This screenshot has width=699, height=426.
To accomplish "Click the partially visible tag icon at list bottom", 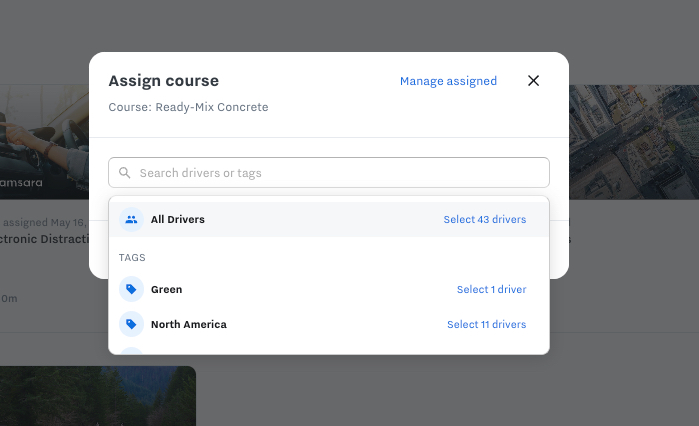I will [131, 351].
